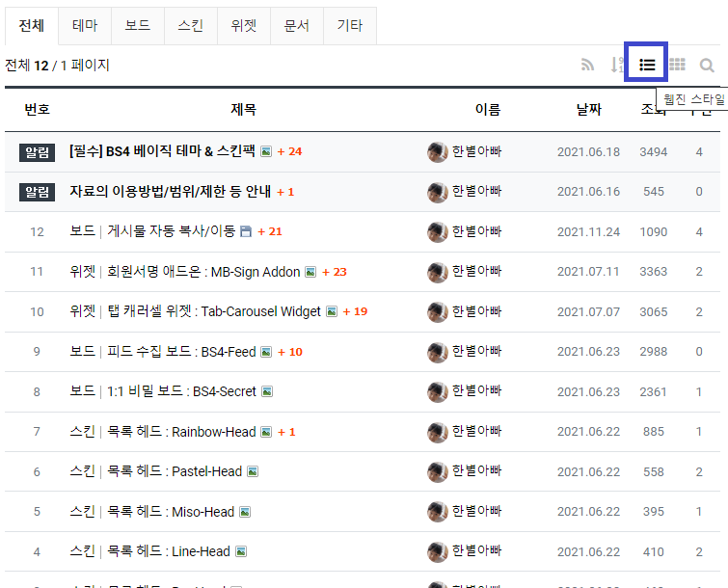This screenshot has height=588, width=728.
Task: Switch to the 테마 tab
Action: (85, 26)
